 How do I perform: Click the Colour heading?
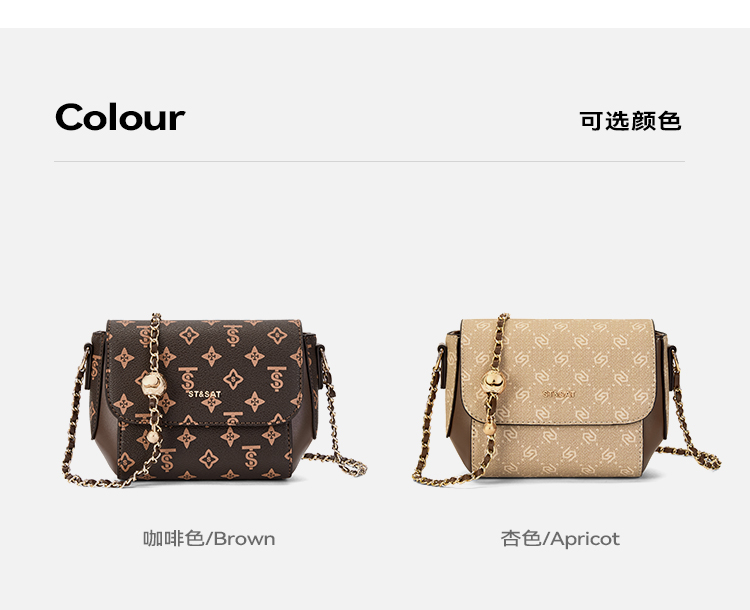[x=120, y=117]
